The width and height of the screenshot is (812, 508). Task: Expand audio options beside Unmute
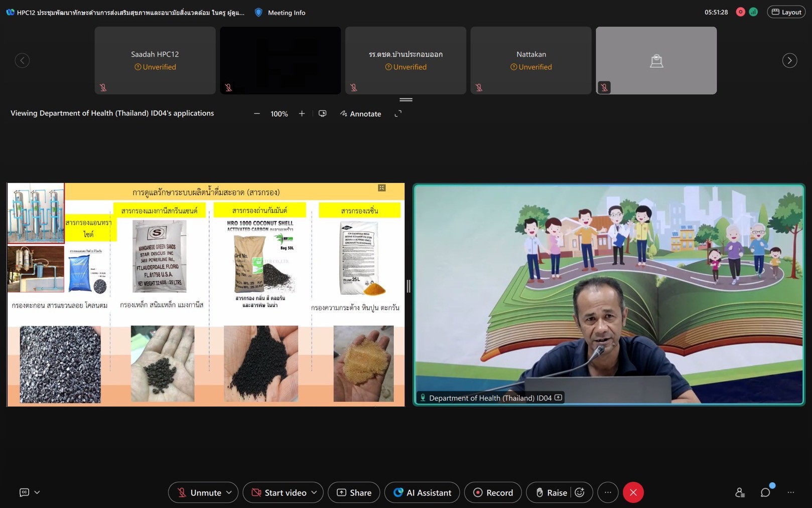pos(229,492)
